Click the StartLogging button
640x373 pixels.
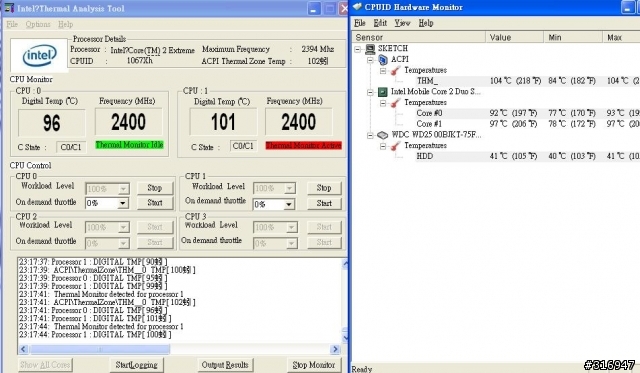(136, 365)
